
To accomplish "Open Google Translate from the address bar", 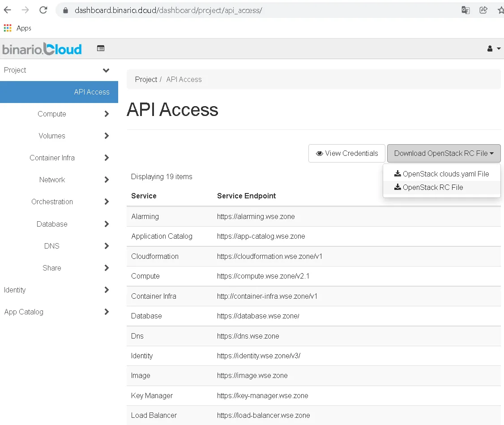I will [x=466, y=9].
